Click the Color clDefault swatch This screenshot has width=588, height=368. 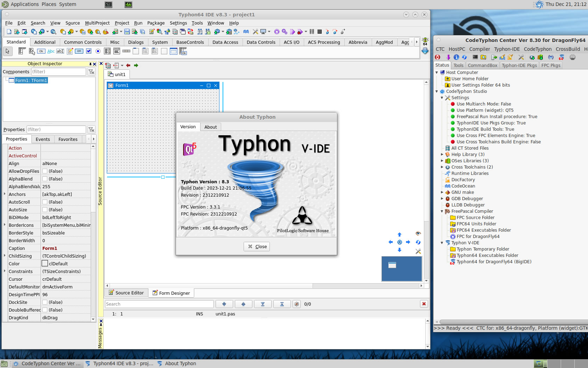coord(45,264)
